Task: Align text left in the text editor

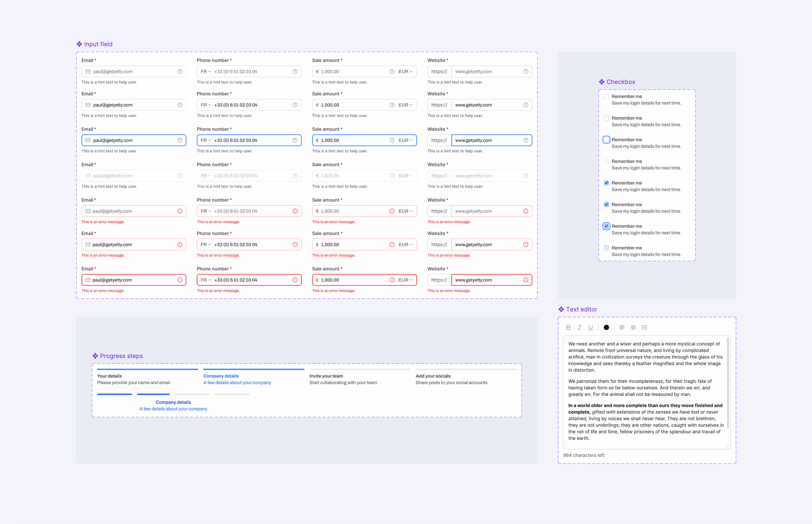Action: click(x=622, y=327)
